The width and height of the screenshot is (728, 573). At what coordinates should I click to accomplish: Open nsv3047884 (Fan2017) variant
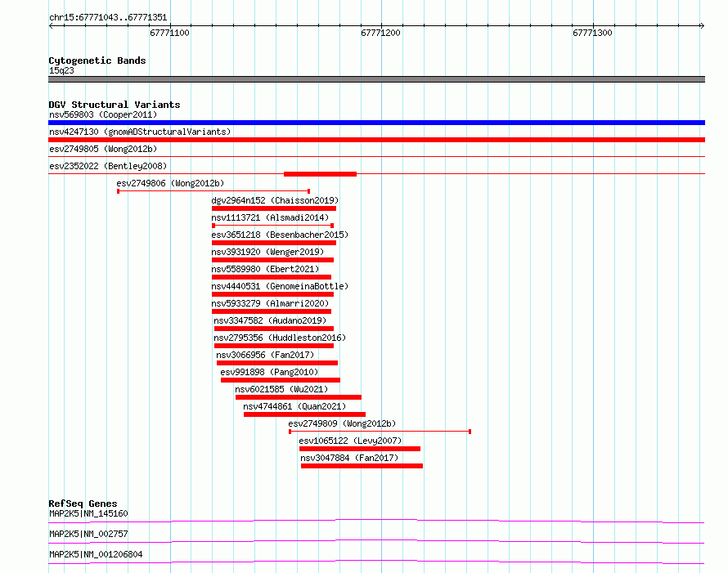coord(349,458)
